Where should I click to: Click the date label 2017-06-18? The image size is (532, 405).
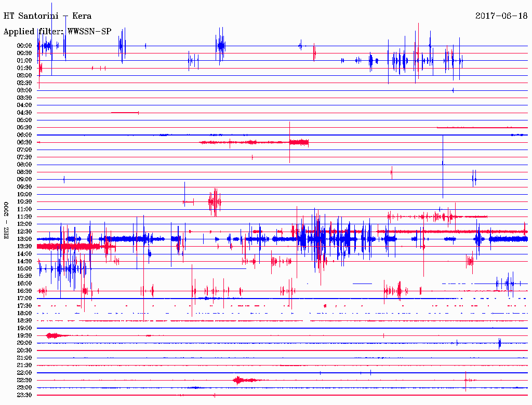coord(501,16)
